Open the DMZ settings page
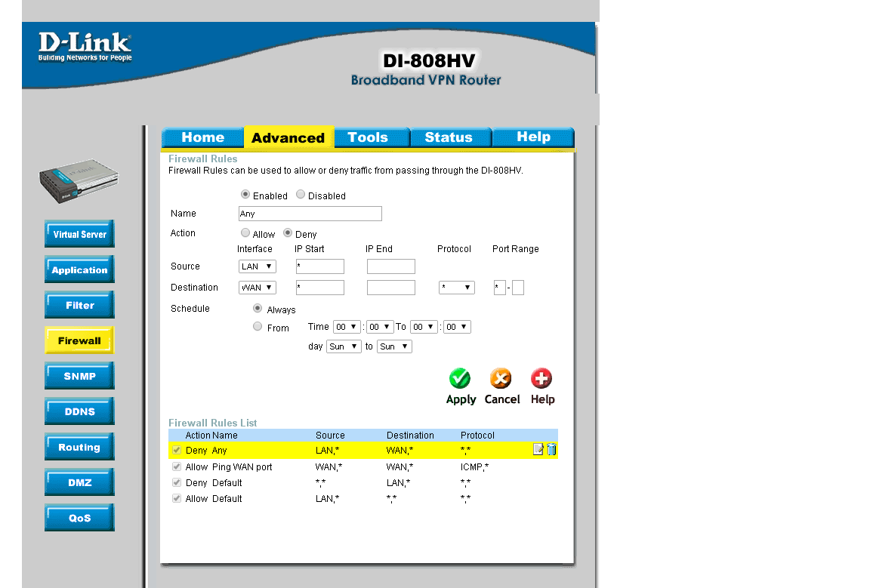The height and width of the screenshot is (588, 870). pyautogui.click(x=79, y=482)
